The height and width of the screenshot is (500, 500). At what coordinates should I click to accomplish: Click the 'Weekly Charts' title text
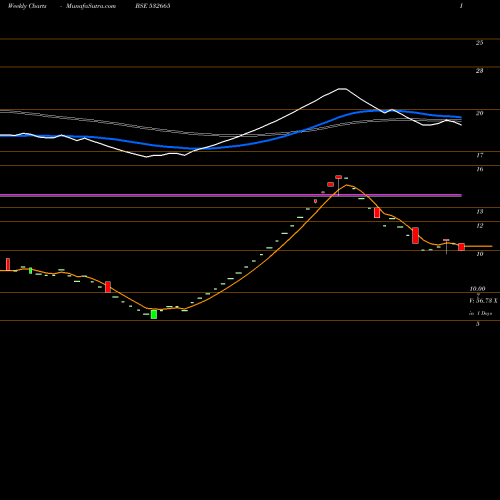(27, 6)
